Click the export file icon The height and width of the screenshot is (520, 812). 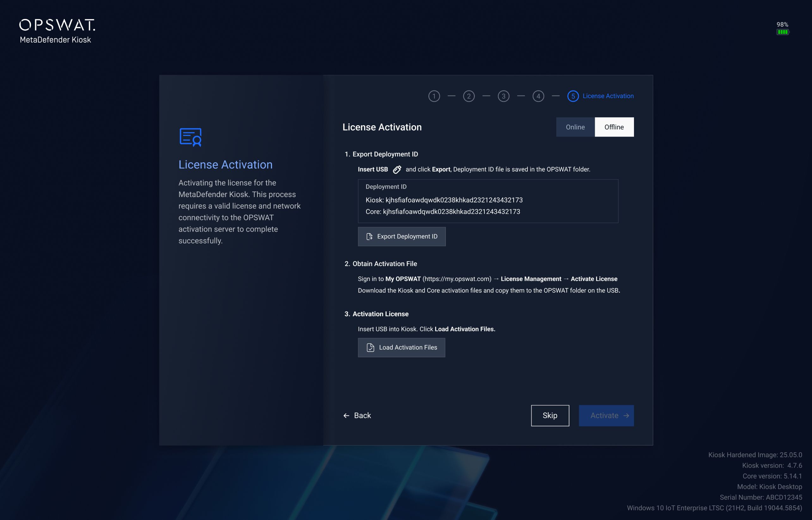pos(369,236)
